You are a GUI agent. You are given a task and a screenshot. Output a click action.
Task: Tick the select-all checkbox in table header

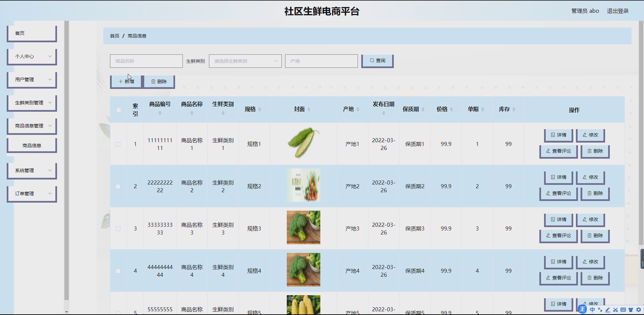click(x=118, y=110)
